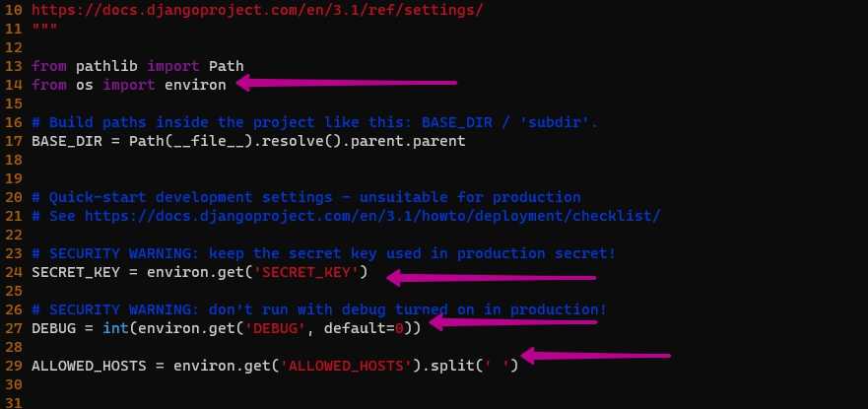Click line number 14 in the gutter
The height and width of the screenshot is (409, 868).
click(x=13, y=85)
